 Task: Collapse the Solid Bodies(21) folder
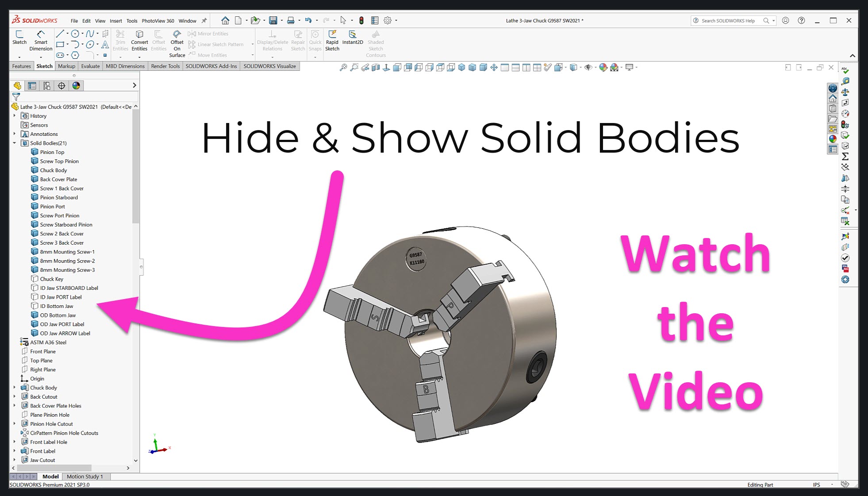(15, 143)
